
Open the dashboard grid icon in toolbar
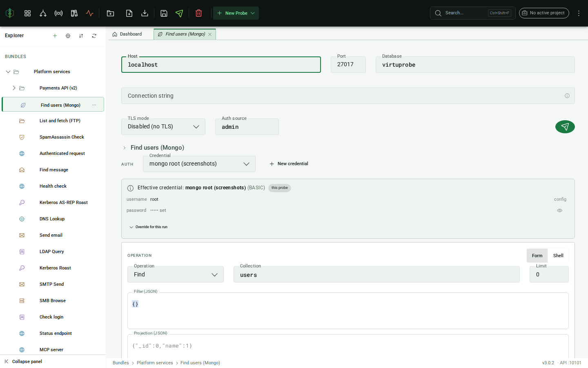[x=27, y=13]
